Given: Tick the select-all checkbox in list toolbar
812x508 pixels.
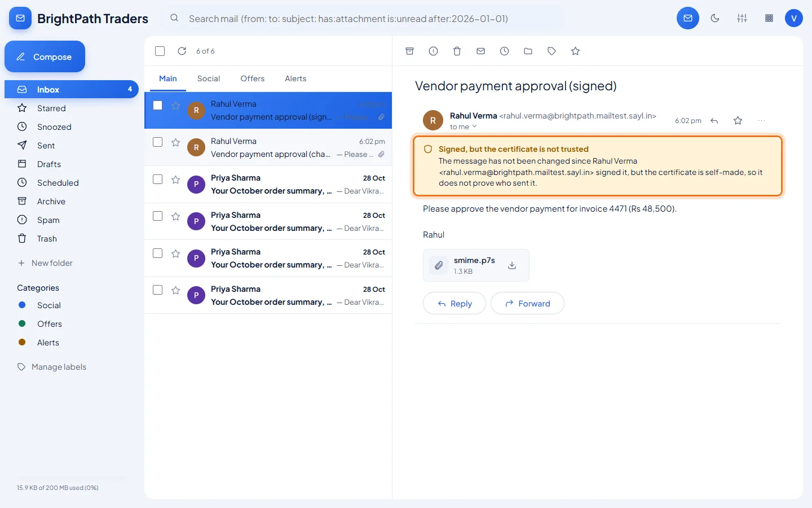Looking at the screenshot, I should pos(160,51).
